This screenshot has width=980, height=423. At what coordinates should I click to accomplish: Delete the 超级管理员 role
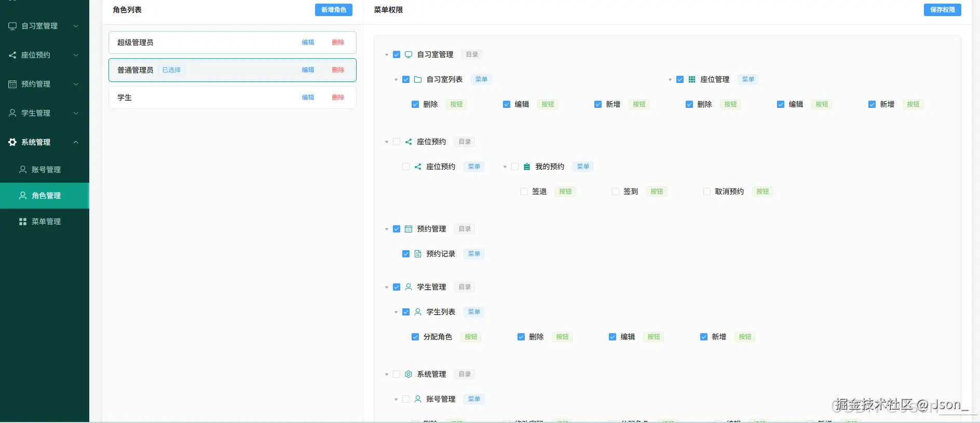338,43
